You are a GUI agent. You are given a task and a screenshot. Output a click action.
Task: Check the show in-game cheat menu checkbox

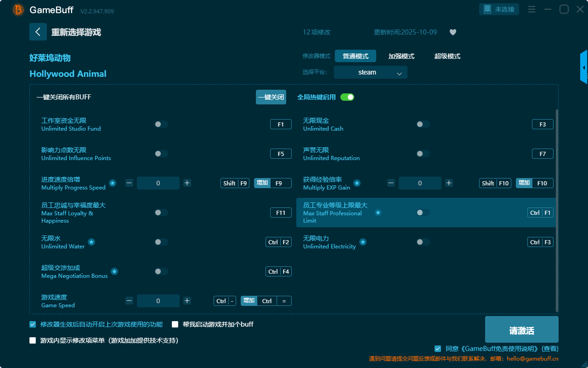click(x=33, y=340)
